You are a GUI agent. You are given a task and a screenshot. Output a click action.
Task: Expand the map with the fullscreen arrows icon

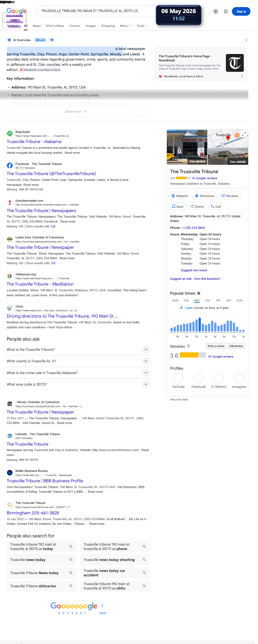(x=244, y=134)
